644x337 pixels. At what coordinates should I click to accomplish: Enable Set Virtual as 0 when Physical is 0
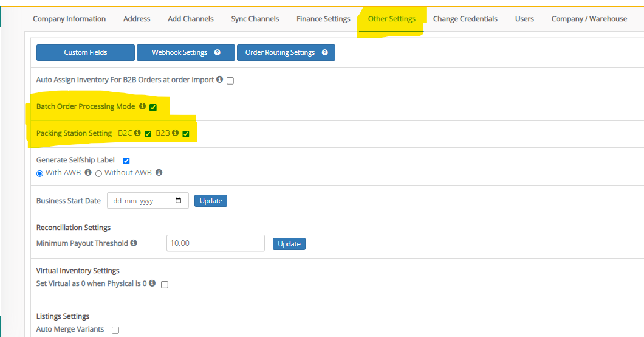click(x=165, y=285)
